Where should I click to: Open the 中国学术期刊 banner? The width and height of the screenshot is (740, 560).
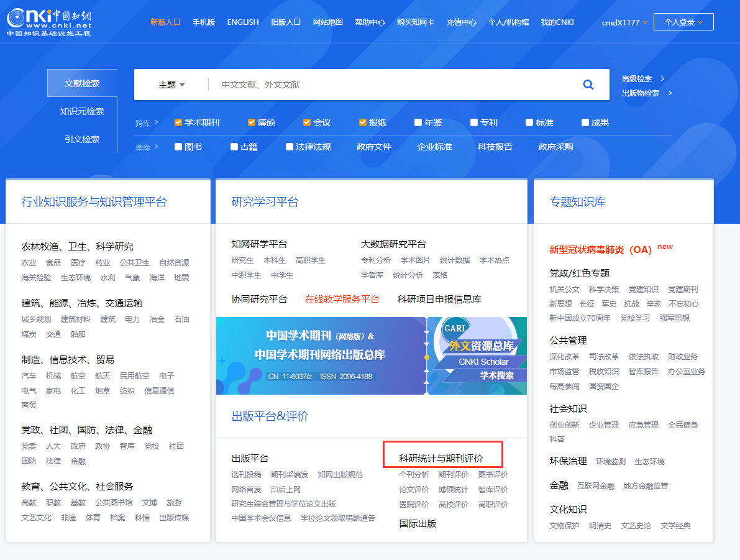[x=321, y=356]
